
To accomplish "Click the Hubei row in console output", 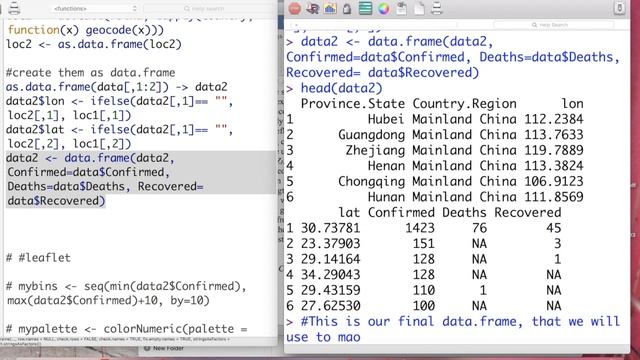I will (435, 119).
